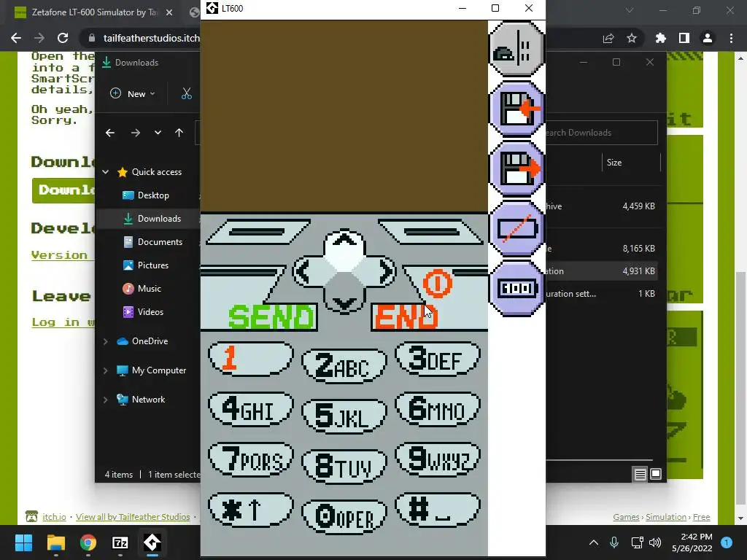Tap the 4 GHI key
747x560 pixels.
(251, 408)
